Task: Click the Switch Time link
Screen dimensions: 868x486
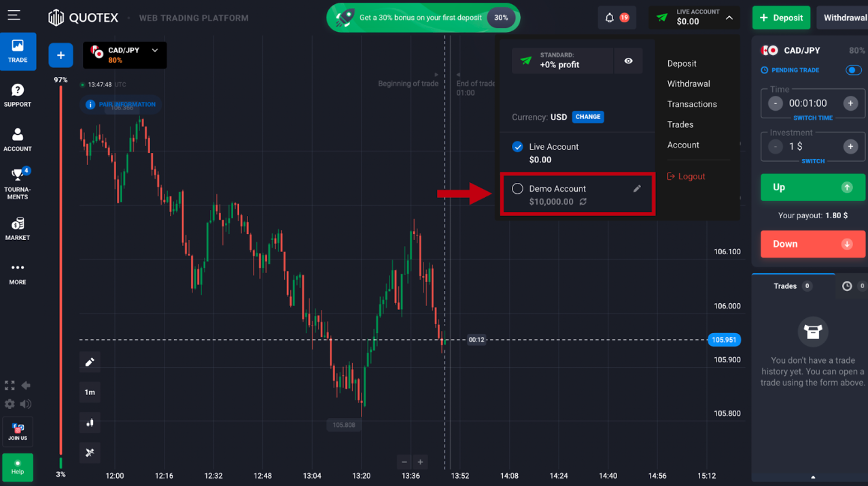Action: point(813,118)
